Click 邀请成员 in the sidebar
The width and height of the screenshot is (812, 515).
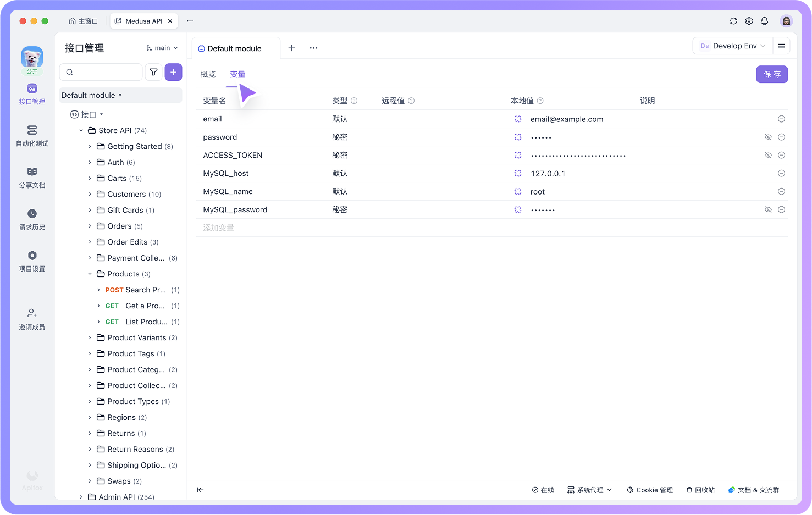click(32, 319)
